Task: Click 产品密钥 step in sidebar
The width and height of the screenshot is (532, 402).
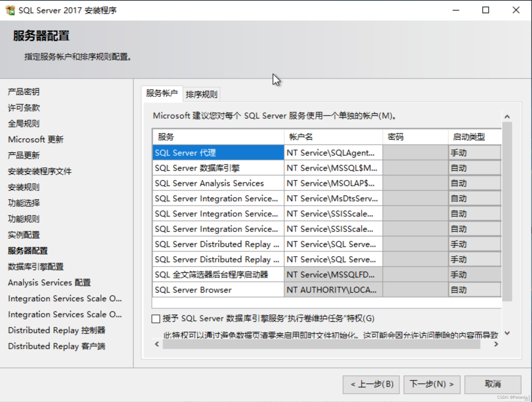Action: click(x=24, y=92)
